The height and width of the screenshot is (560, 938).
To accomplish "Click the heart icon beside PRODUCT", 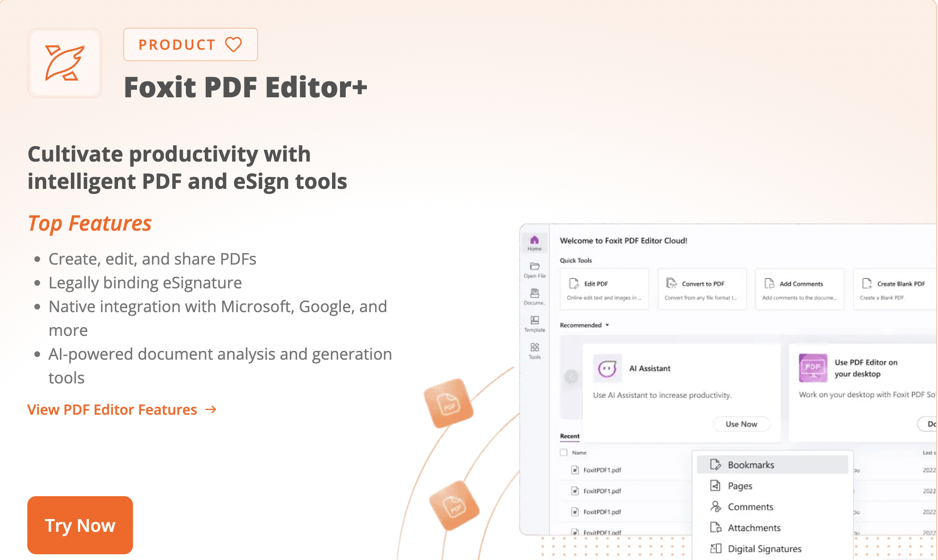I will coord(233,44).
